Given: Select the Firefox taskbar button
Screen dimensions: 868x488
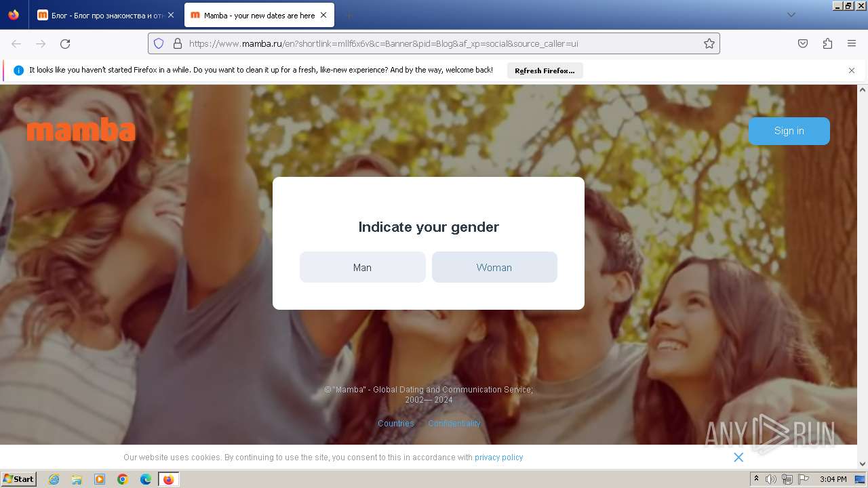Looking at the screenshot, I should coord(168,479).
